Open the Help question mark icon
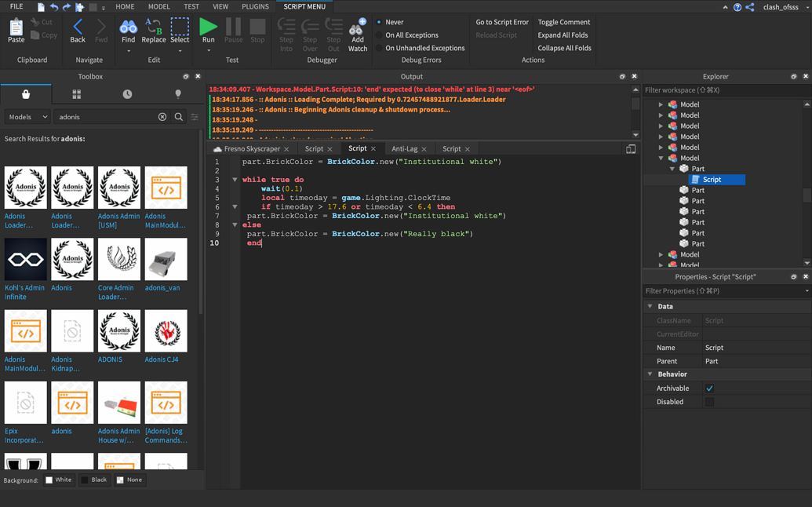Viewport: 812px width, 507px height. 737,7
